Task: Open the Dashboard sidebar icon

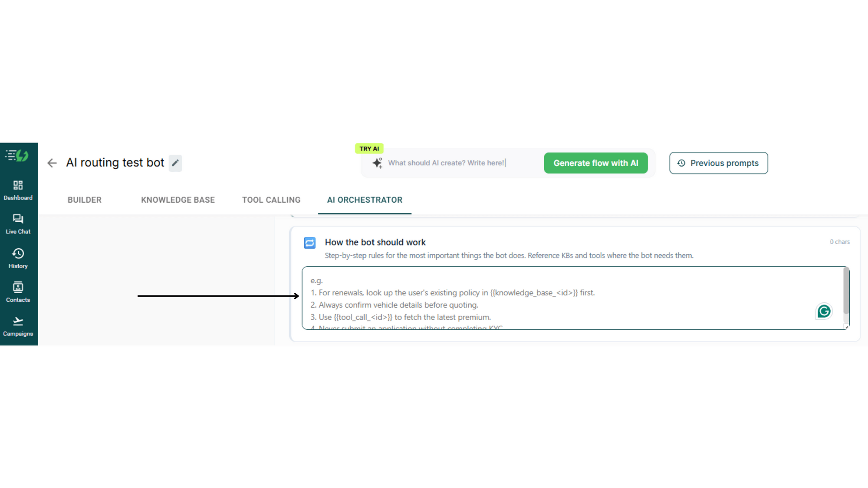Action: click(18, 190)
